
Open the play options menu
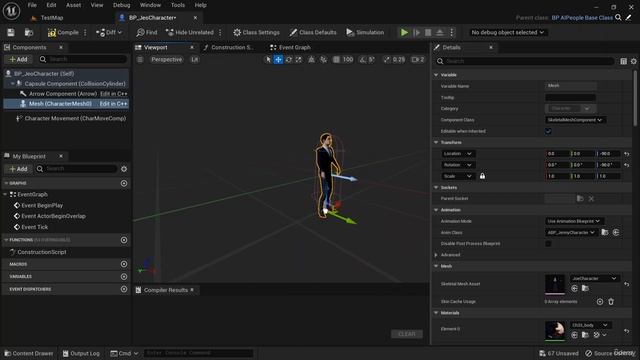coord(451,32)
